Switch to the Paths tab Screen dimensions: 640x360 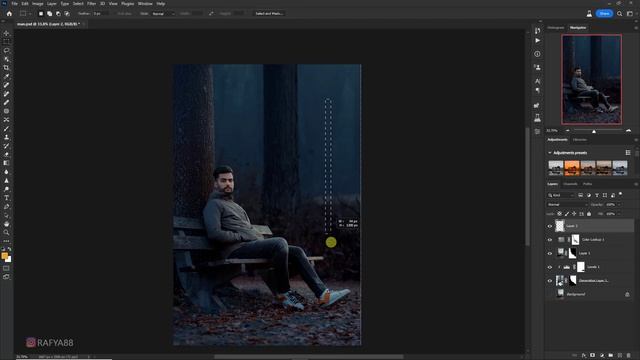click(587, 184)
